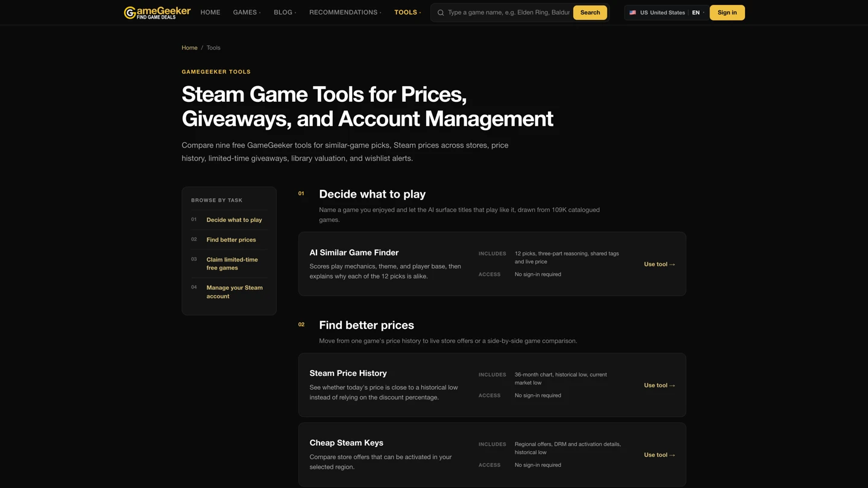Image resolution: width=868 pixels, height=488 pixels.
Task: Click the Sign in button
Action: point(727,13)
